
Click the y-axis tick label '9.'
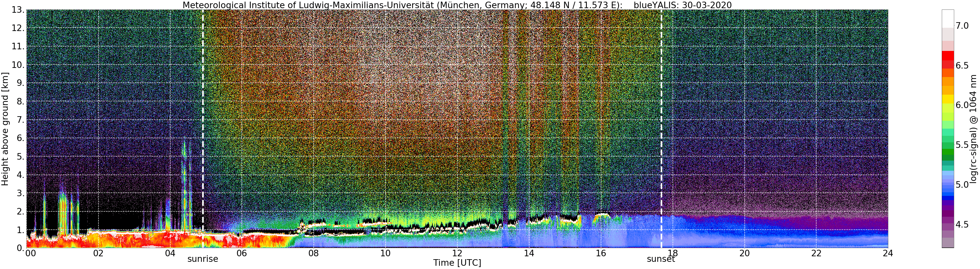(x=21, y=83)
